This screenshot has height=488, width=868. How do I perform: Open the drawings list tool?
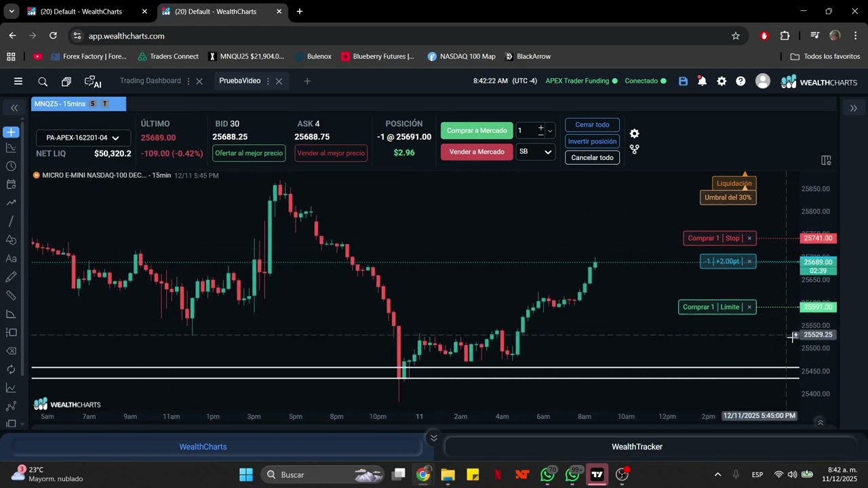(11, 332)
